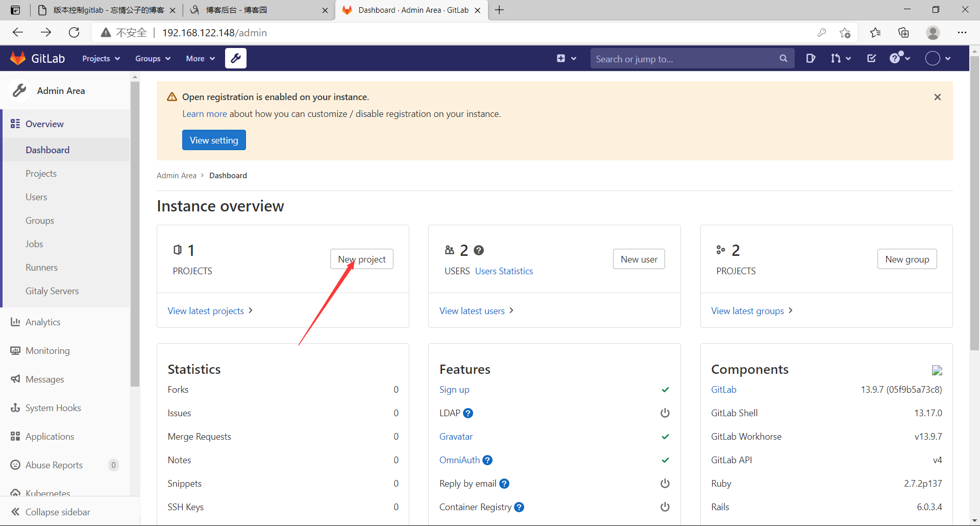This screenshot has width=980, height=526.
Task: Click the New group button
Action: click(x=907, y=259)
